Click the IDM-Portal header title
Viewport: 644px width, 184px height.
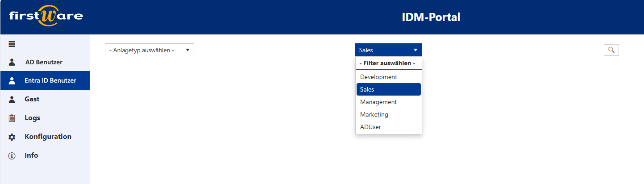pyautogui.click(x=431, y=17)
